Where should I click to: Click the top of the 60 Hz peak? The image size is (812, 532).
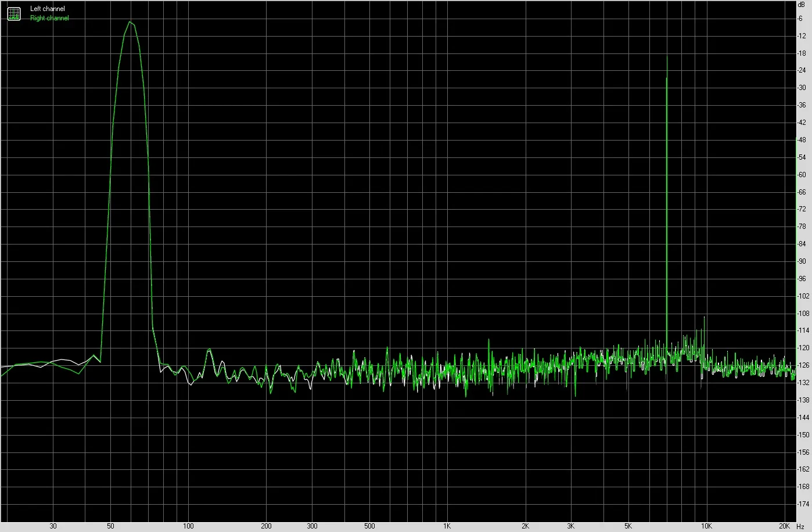pos(130,22)
